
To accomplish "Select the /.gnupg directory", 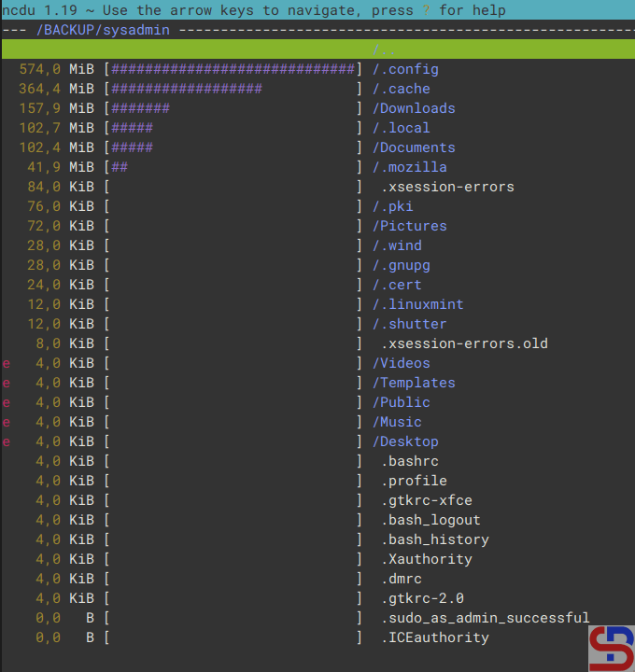I will click(402, 265).
